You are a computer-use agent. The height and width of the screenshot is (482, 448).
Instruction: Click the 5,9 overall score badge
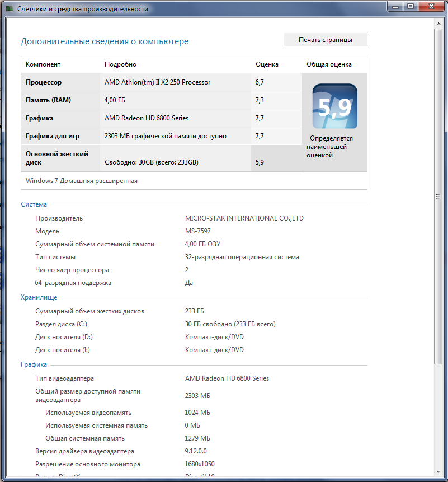[x=334, y=106]
